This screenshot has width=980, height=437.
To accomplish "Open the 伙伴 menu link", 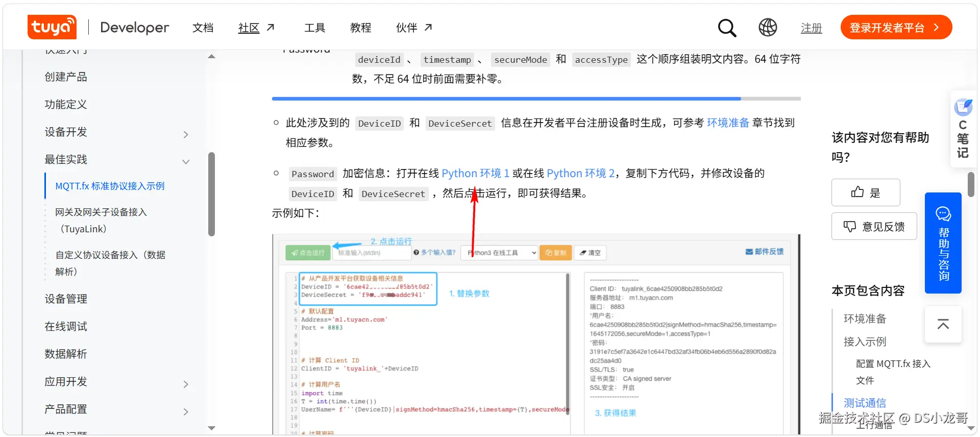I will [x=414, y=28].
